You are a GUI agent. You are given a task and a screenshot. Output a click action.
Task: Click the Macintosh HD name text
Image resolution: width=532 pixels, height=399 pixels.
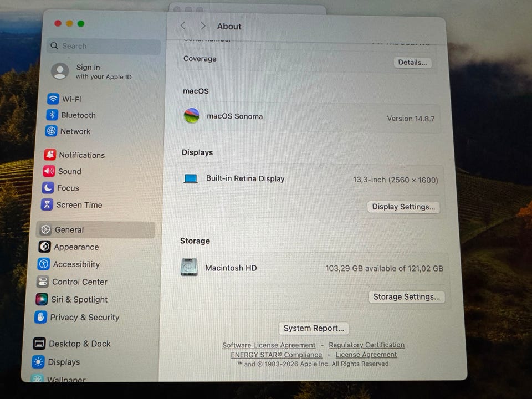231,268
